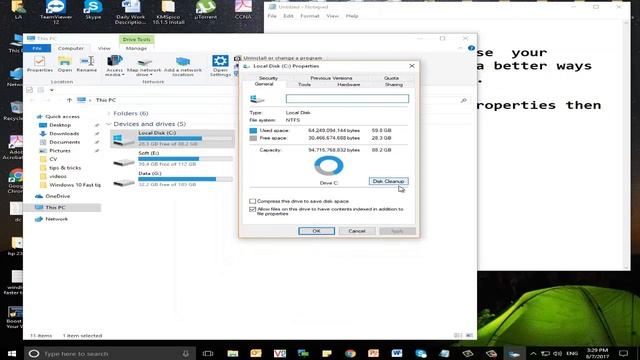Viewport: 640px width, 360px height.
Task: Click Open Settings gear icon
Action: (220, 65)
